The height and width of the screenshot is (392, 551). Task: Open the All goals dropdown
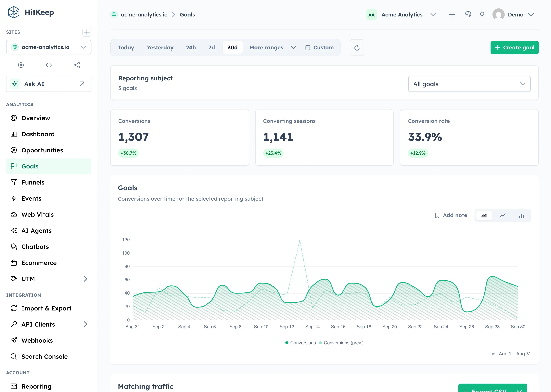coord(469,84)
